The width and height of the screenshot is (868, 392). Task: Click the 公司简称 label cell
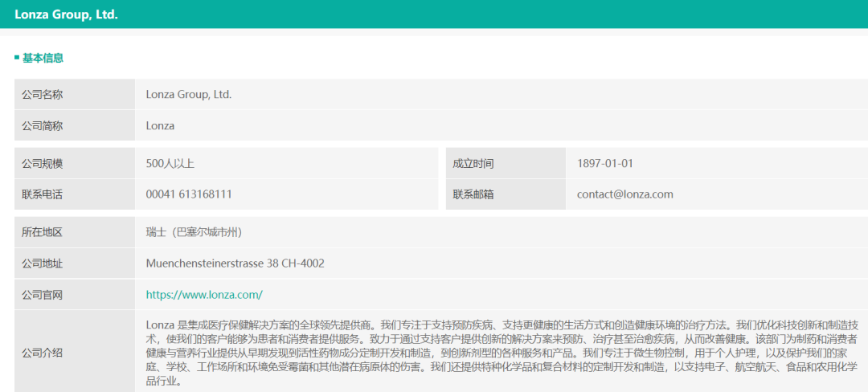75,125
